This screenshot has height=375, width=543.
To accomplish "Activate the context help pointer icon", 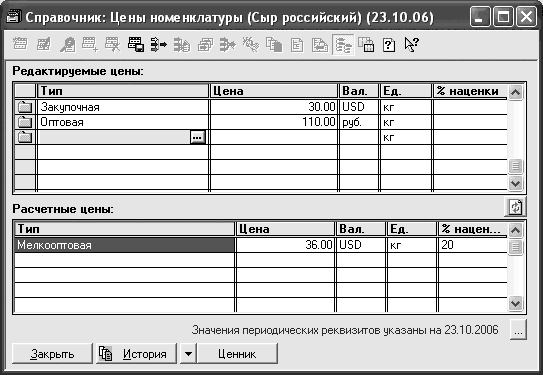I will [412, 45].
